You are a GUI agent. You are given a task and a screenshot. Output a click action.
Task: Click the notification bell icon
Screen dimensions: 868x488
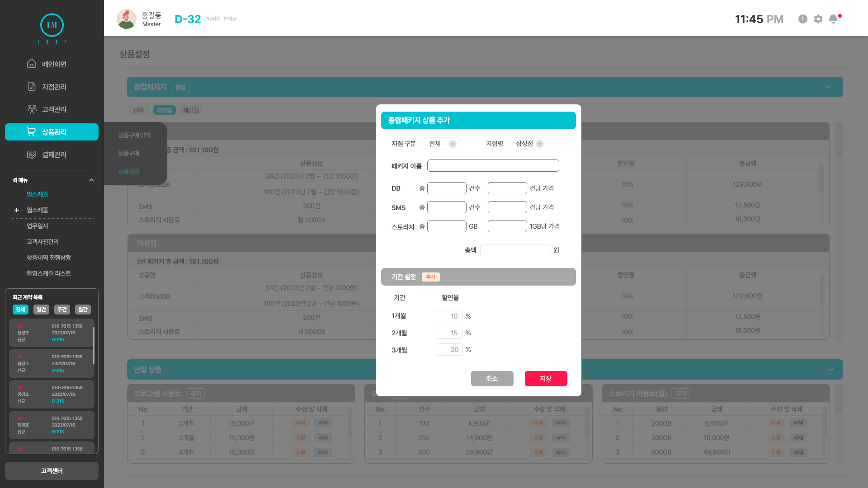pos(833,19)
